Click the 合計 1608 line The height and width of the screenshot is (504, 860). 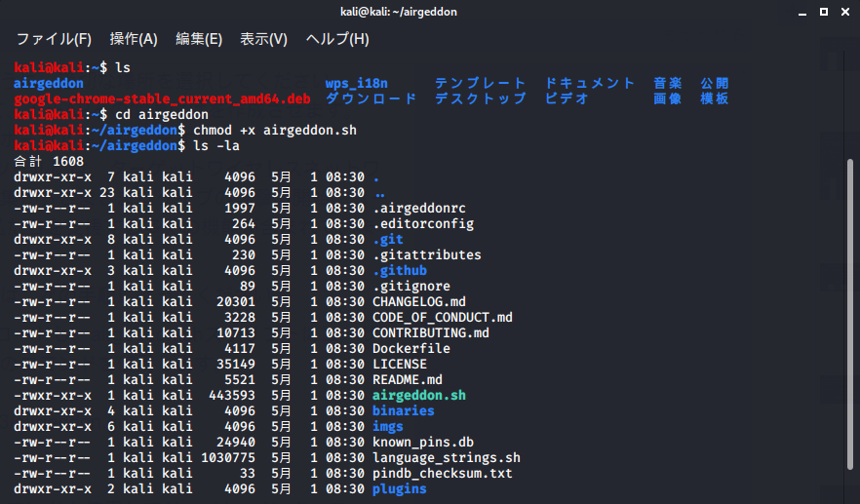[49, 161]
